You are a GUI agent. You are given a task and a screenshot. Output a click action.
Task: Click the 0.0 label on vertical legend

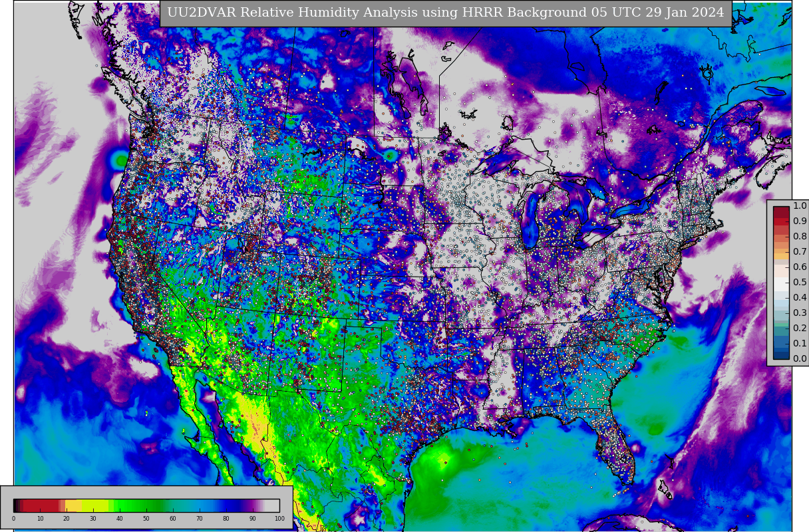[x=800, y=358]
